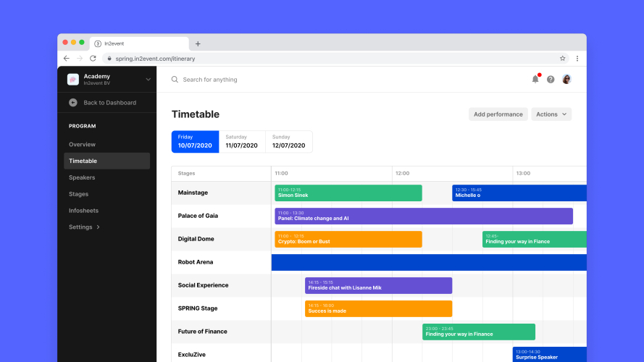The width and height of the screenshot is (644, 362).
Task: Switch to the Sunday 12/07/2020 tab
Action: click(288, 141)
